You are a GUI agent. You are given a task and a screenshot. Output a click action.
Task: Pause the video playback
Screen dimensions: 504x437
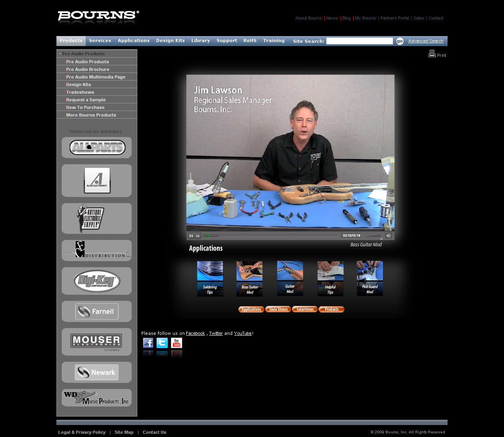click(191, 236)
